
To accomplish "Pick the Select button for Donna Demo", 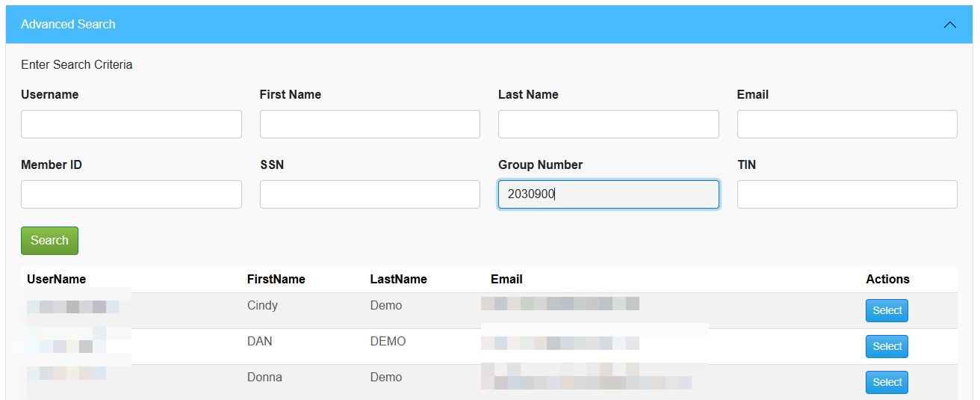I will pos(887,382).
